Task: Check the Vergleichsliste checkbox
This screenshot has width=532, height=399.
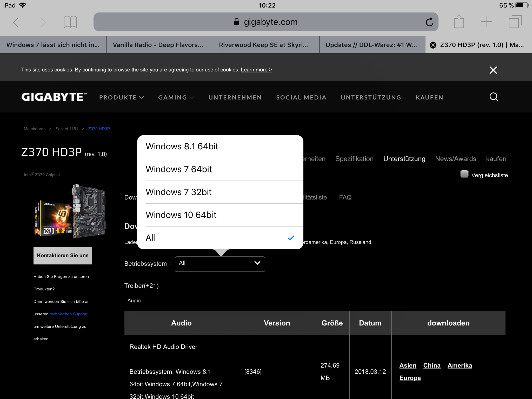Action: tap(464, 174)
